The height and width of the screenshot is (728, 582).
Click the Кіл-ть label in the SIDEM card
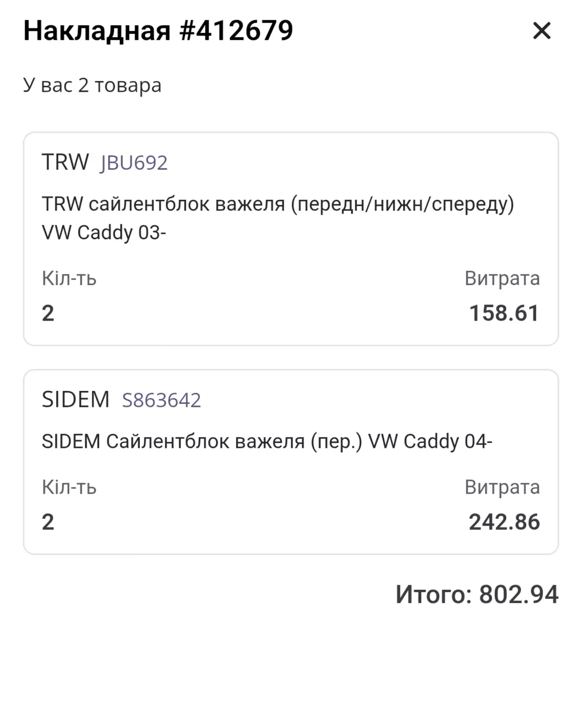pos(69,487)
